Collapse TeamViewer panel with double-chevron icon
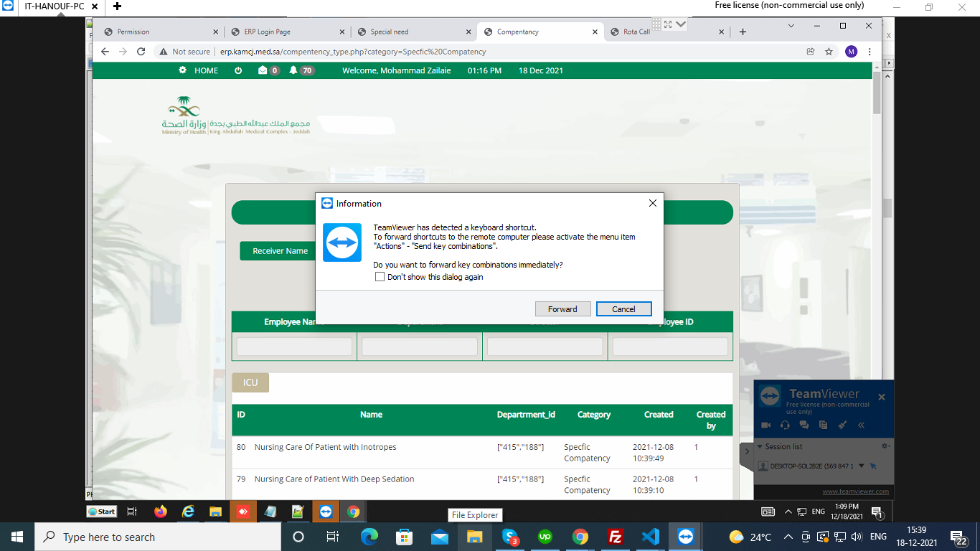Screen dimensions: 980x551 click(861, 425)
